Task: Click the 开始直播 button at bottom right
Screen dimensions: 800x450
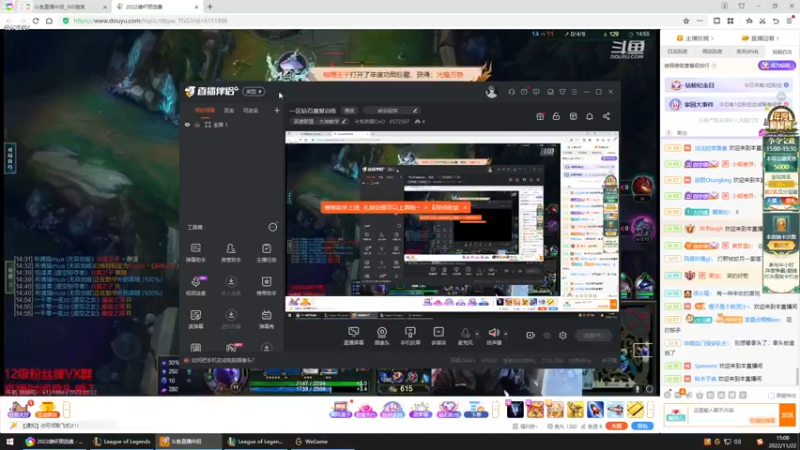Action: [593, 335]
